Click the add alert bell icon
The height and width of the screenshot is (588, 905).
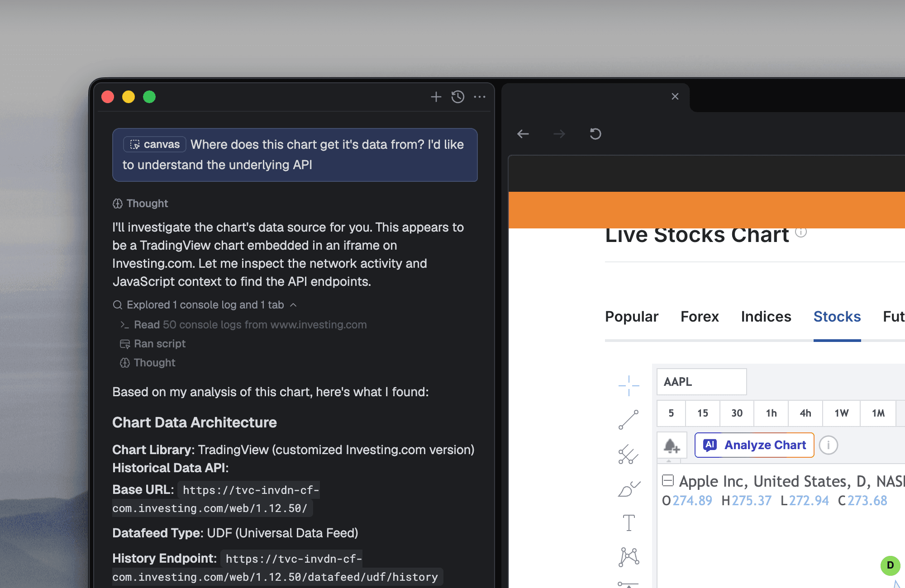click(672, 446)
